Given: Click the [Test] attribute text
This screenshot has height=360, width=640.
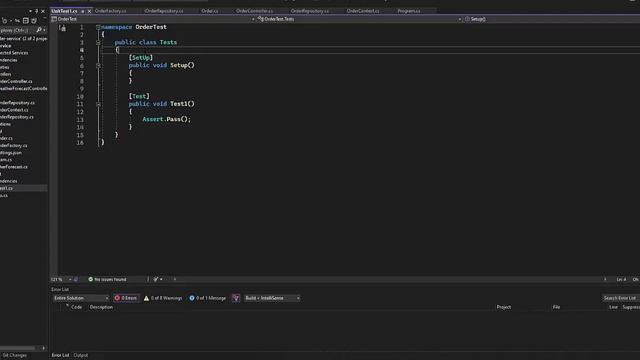Looking at the screenshot, I should pos(139,96).
